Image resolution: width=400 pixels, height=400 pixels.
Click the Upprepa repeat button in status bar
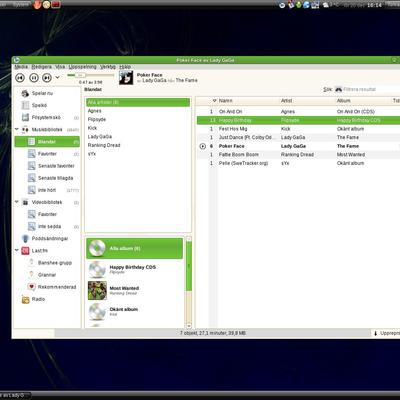(386, 333)
